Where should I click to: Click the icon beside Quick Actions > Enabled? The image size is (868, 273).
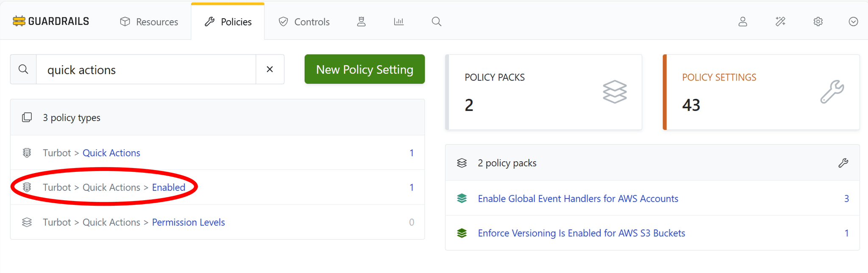[27, 188]
